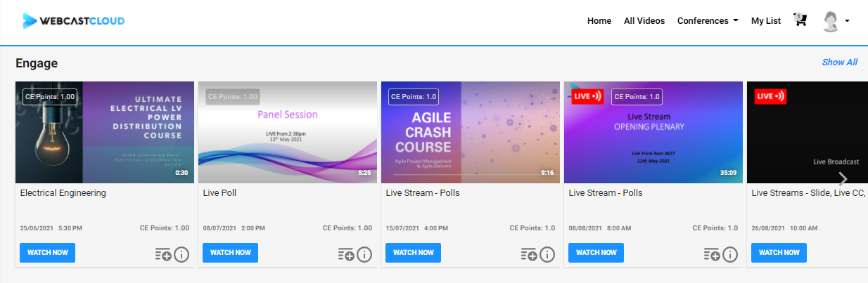
Task: Click Show All for Engage section
Action: coord(840,62)
